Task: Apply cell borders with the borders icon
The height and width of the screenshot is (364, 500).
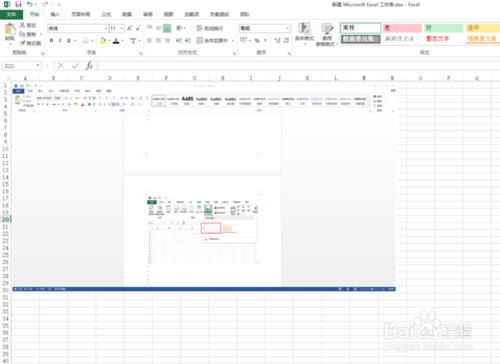Action: [86, 41]
